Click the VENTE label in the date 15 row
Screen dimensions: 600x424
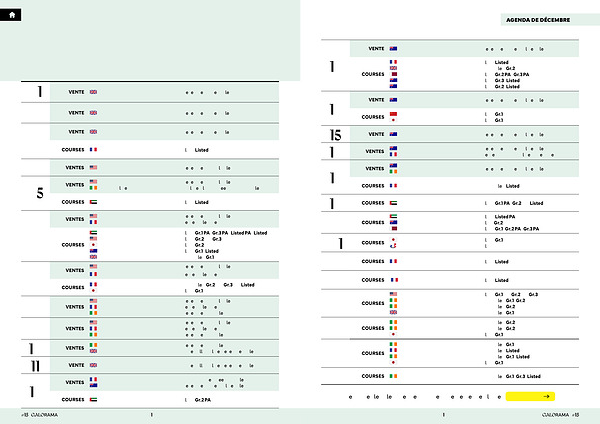(376, 134)
